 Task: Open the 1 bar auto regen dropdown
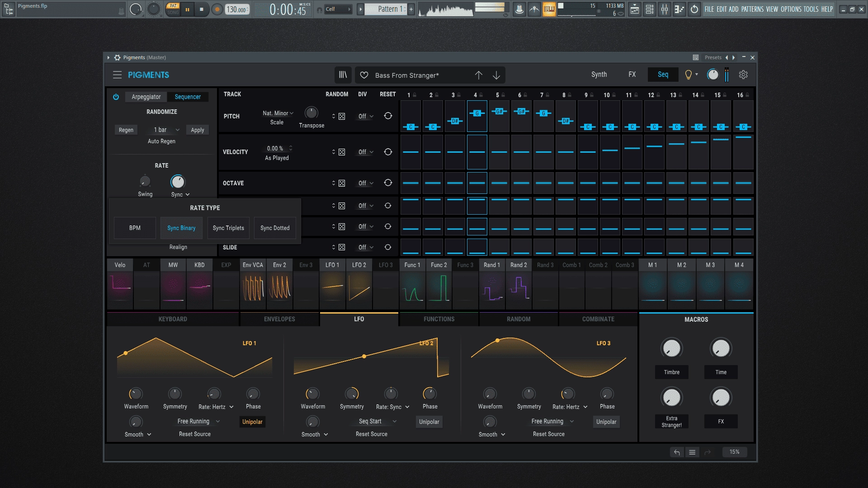coord(166,130)
